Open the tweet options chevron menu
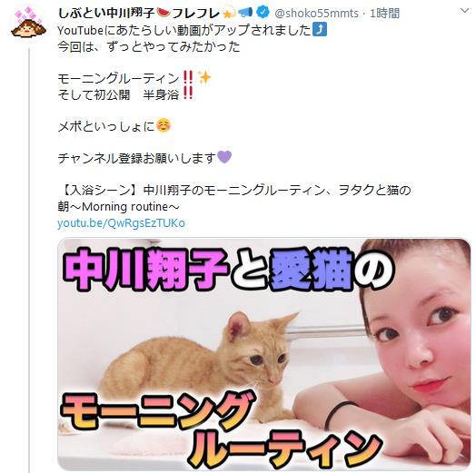 (x=464, y=11)
